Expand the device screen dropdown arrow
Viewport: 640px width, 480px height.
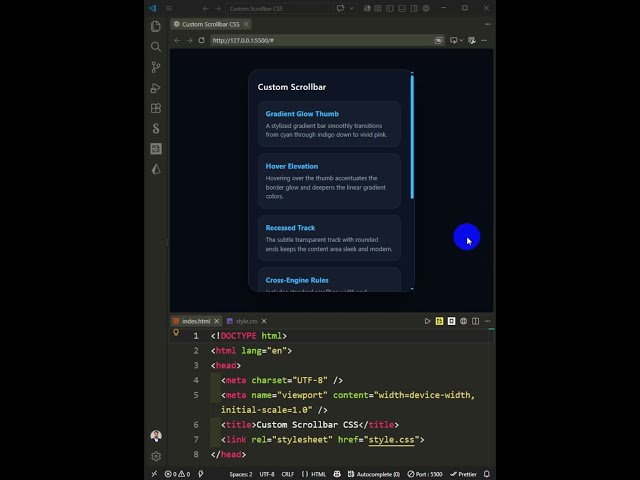[461, 40]
